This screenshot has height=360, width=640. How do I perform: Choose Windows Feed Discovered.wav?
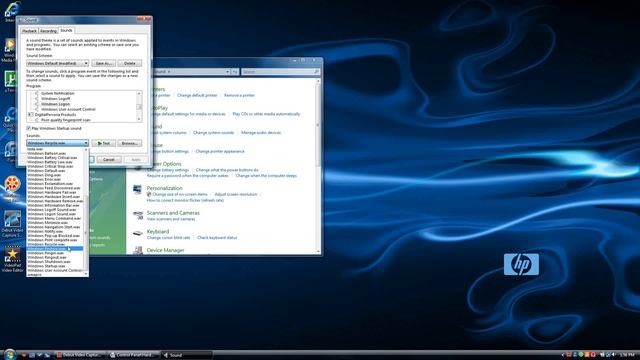(55, 188)
